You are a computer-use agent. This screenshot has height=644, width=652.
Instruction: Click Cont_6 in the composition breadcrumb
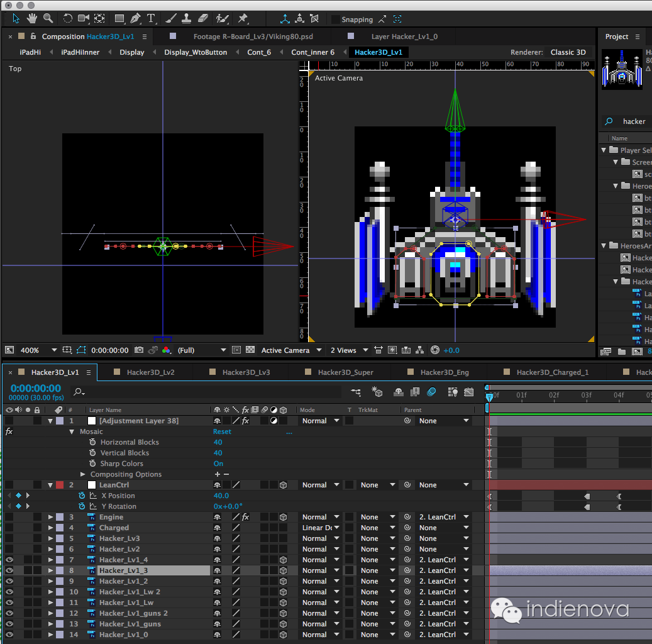[259, 52]
